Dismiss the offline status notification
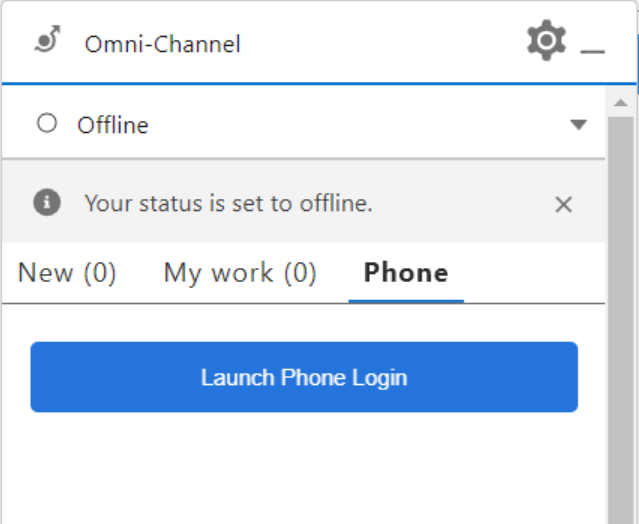Image resolution: width=639 pixels, height=524 pixels. [563, 204]
